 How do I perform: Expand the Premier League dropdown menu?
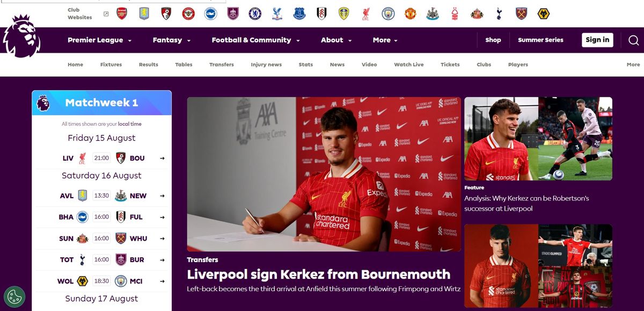coord(99,40)
